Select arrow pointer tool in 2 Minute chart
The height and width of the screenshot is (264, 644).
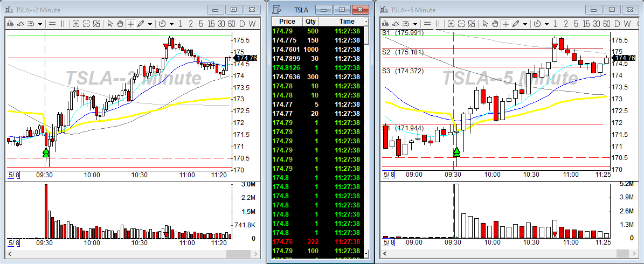pyautogui.click(x=110, y=24)
